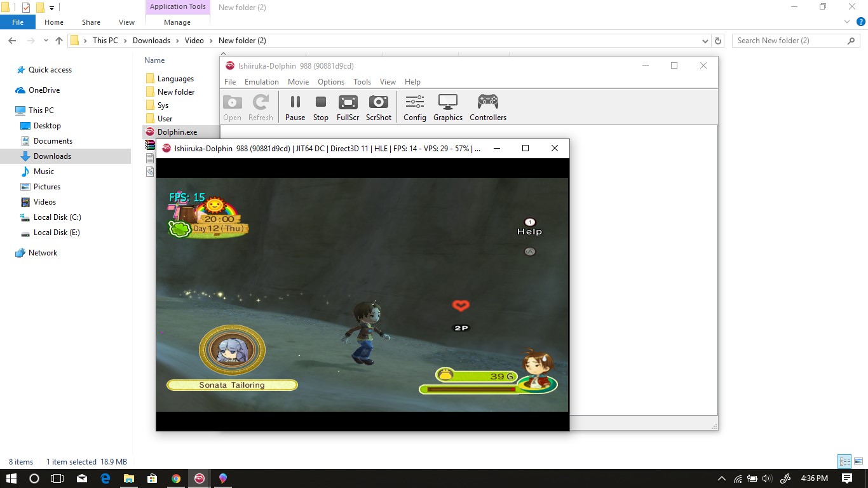Show hidden system tray icons
This screenshot has width=868, height=488.
point(721,478)
